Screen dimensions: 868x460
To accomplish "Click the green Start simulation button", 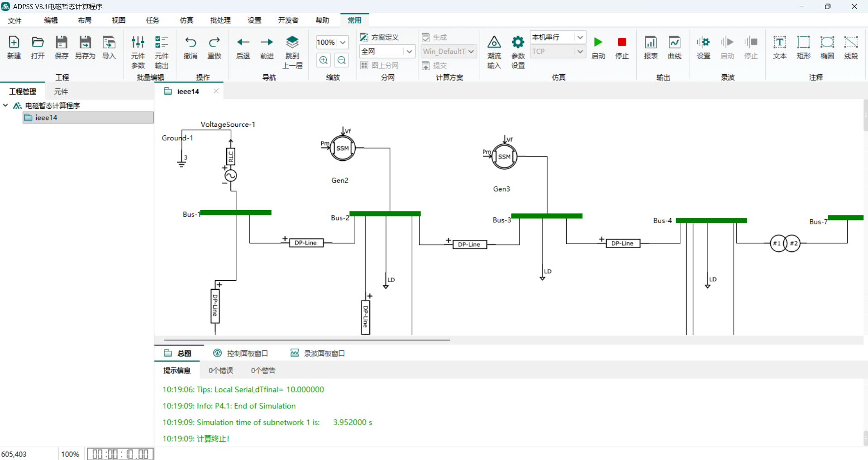I will point(598,47).
